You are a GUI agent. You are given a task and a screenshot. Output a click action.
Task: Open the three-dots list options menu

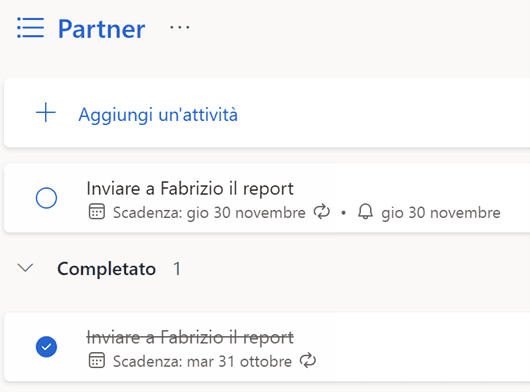coord(179,27)
